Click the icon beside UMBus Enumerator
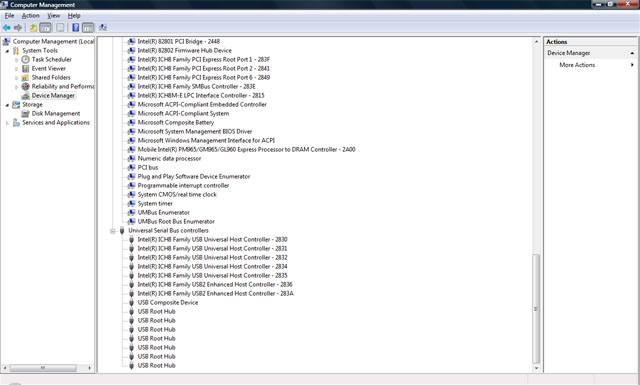Screen dimensions: 640x385 click(131, 212)
